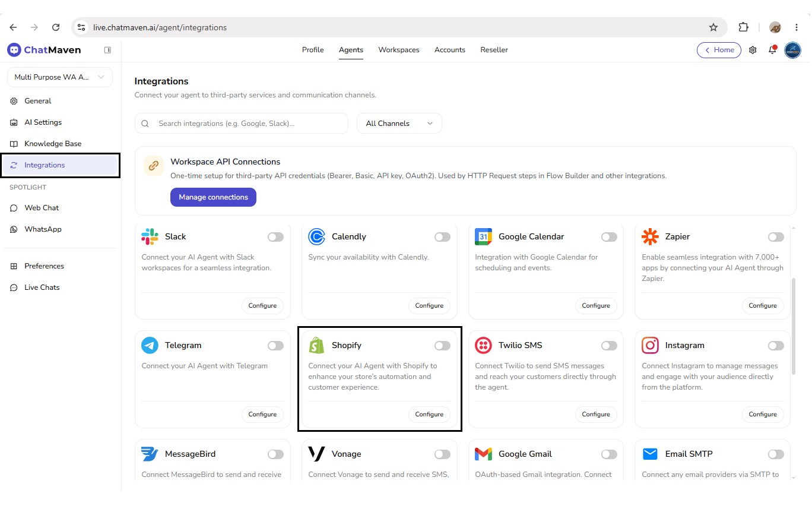The height and width of the screenshot is (512, 812).
Task: Configure the Telegram integration
Action: (262, 414)
